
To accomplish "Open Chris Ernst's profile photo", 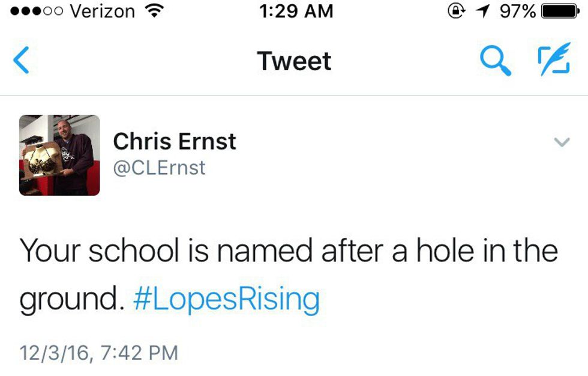I will tap(59, 155).
